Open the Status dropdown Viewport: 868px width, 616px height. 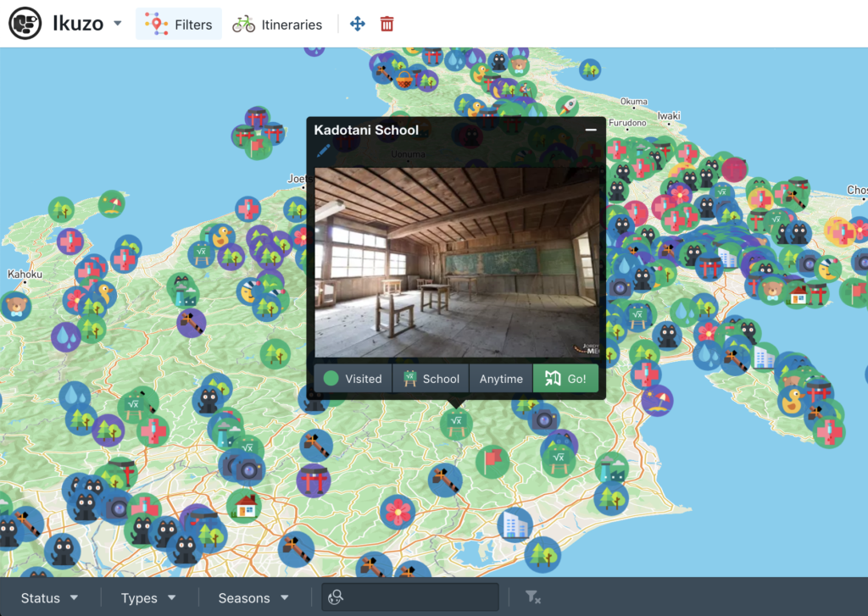click(x=49, y=597)
